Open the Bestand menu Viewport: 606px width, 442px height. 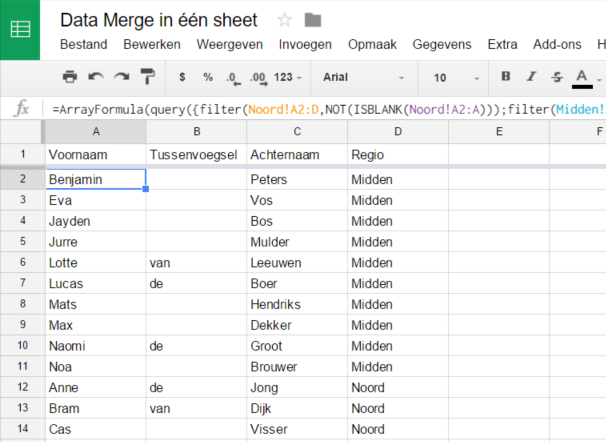[83, 44]
